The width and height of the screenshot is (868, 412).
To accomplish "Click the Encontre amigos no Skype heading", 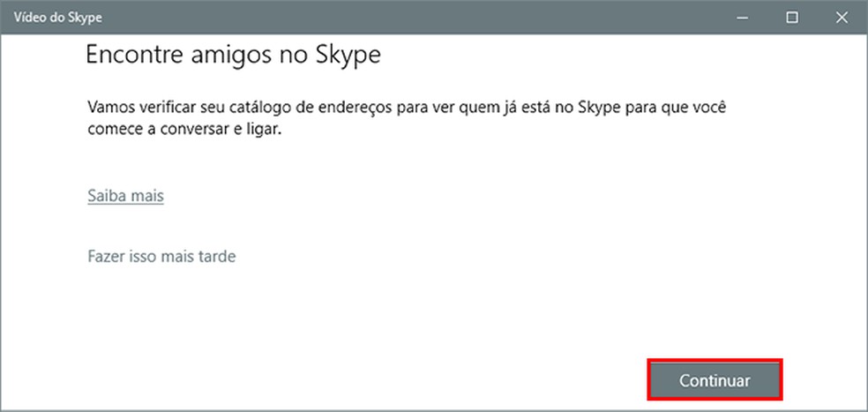I will point(232,56).
